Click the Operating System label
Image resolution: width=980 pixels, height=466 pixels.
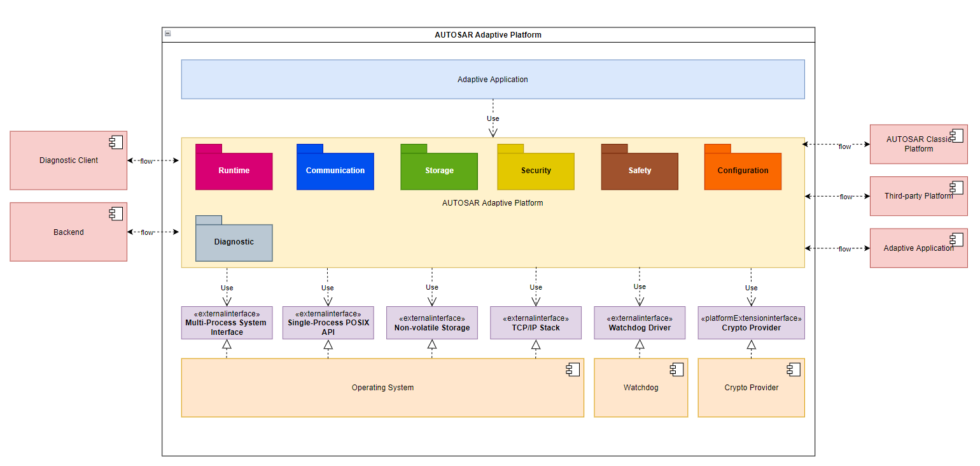[382, 388]
